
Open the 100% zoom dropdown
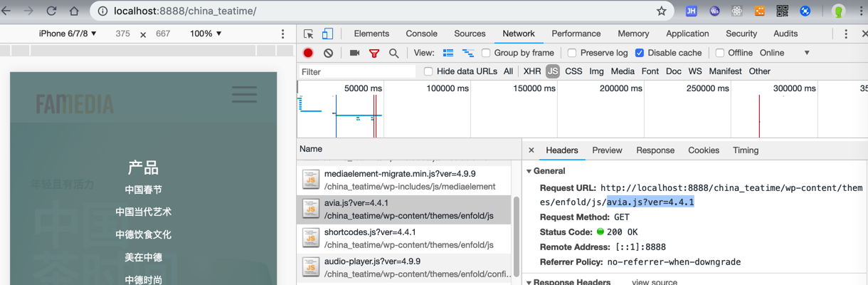206,33
